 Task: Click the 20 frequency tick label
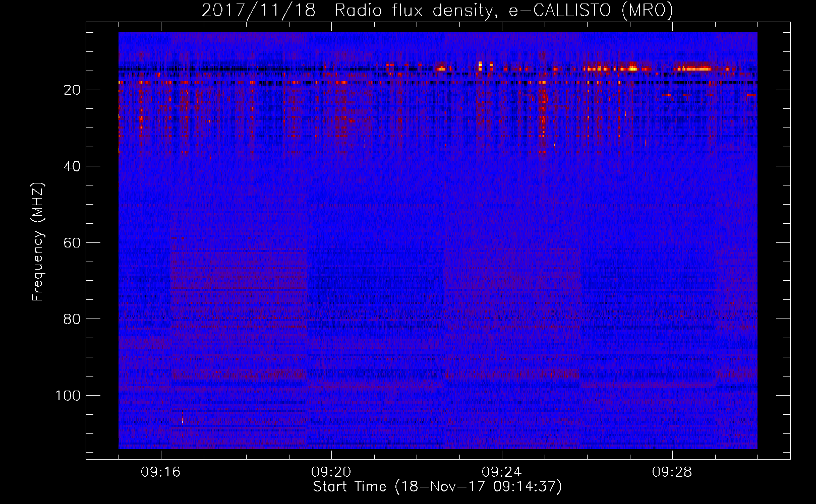click(x=72, y=90)
